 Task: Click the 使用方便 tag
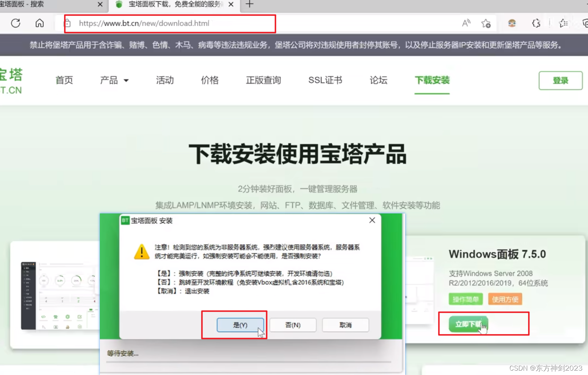[x=505, y=299]
